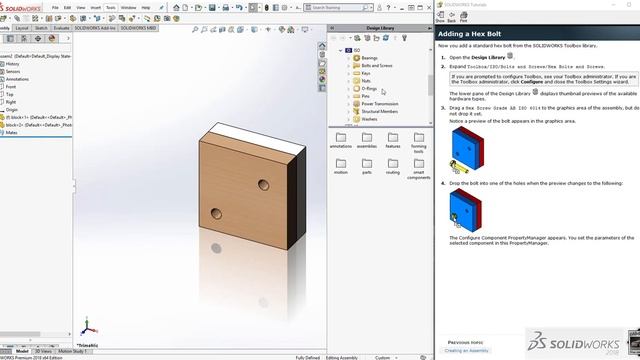
Task: Expand the FeatureManager tabs chevron arrow
Action: 68,38
